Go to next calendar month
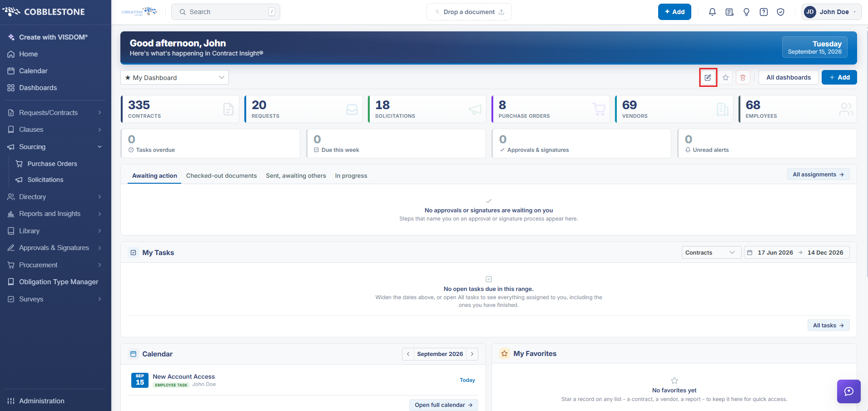This screenshot has height=411, width=868. point(472,354)
